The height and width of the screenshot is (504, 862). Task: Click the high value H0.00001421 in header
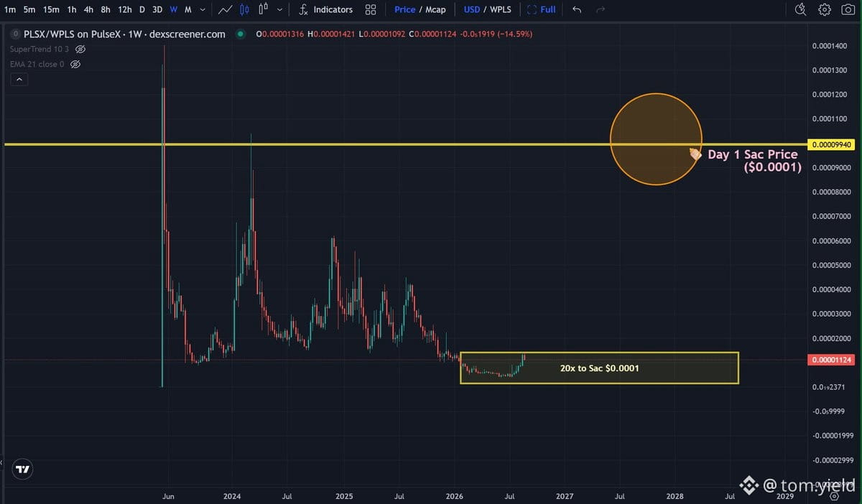(331, 34)
